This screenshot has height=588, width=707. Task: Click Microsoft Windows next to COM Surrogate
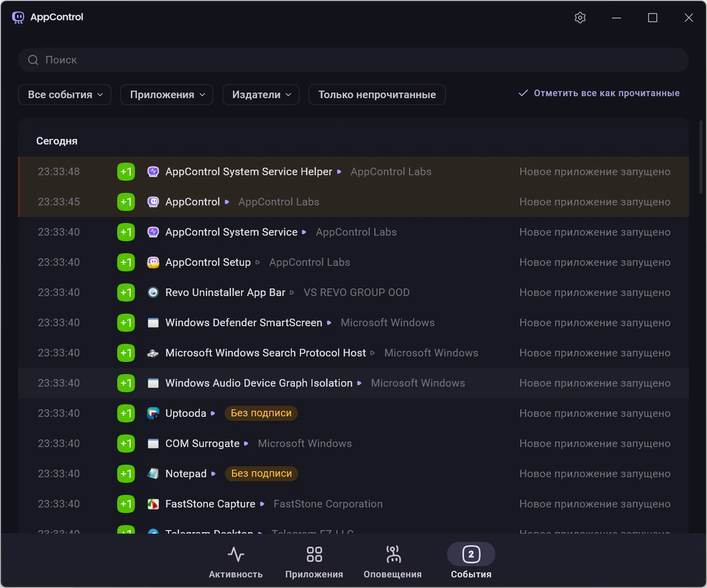coord(305,444)
